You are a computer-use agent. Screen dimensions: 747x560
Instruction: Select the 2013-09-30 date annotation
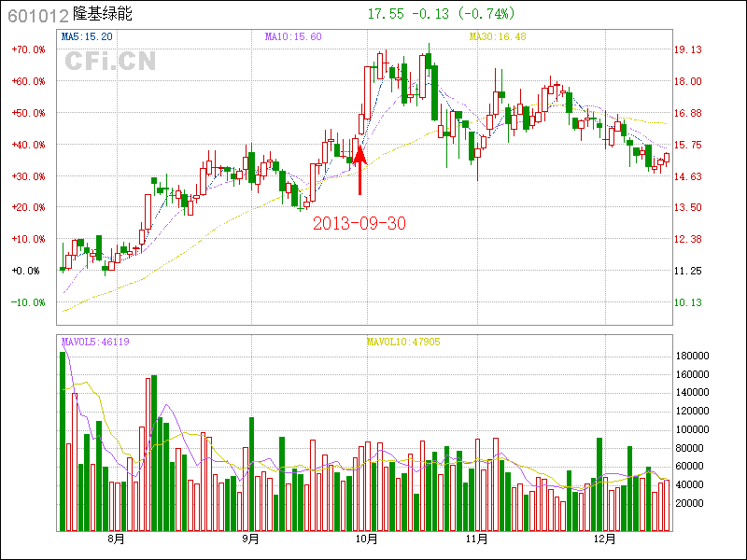(x=359, y=223)
